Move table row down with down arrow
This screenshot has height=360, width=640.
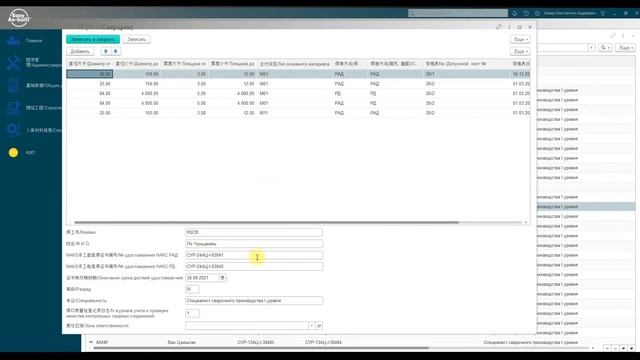pos(116,51)
